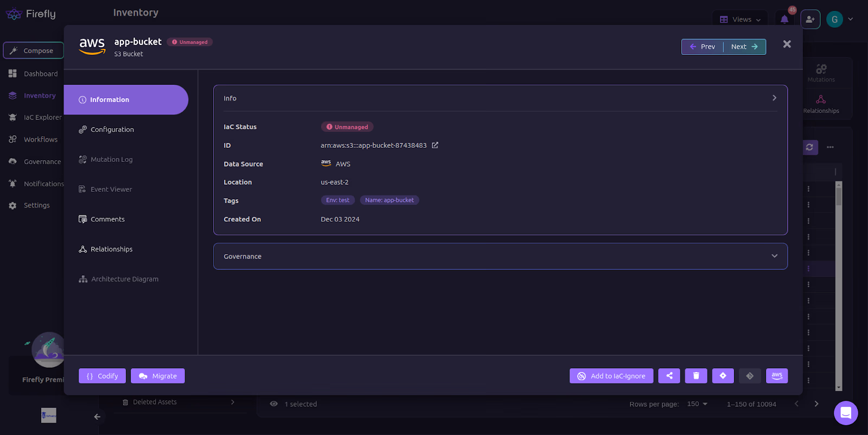Expand the Governance section
Viewport: 868px width, 435px height.
point(500,256)
